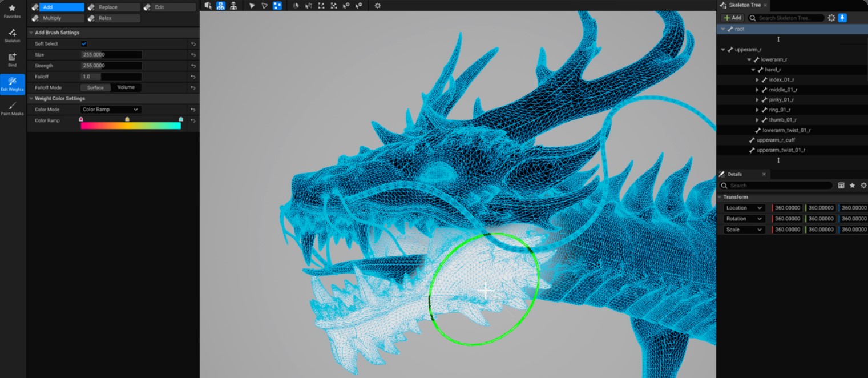Reset the Size value to default
The image size is (868, 378).
[193, 55]
